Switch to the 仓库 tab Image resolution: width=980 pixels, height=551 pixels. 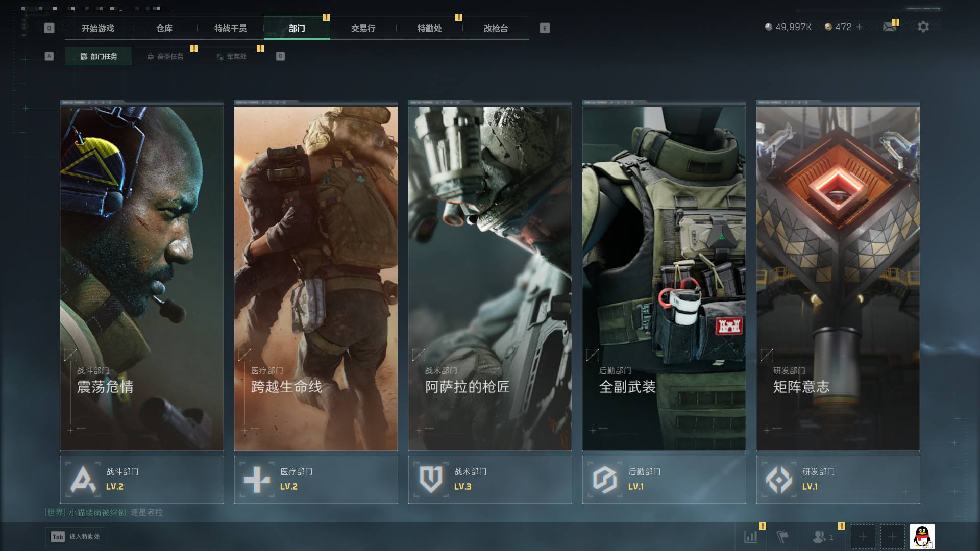pos(164,28)
